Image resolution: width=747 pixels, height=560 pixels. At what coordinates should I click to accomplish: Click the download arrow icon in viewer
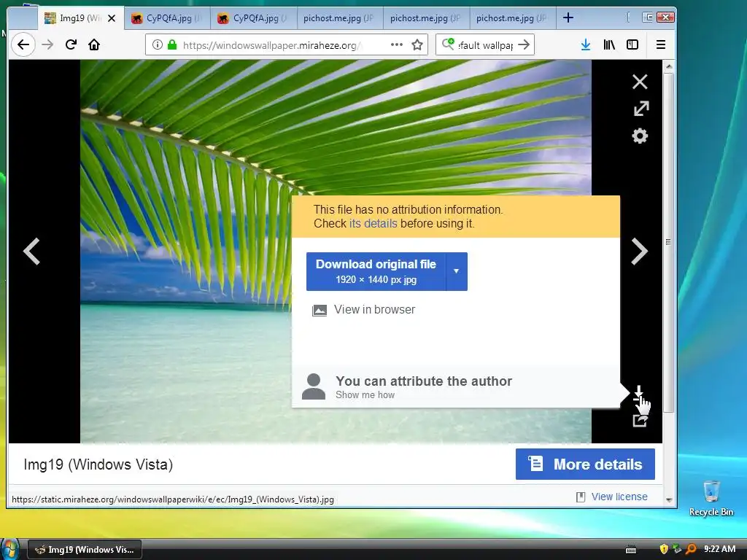pyautogui.click(x=639, y=393)
